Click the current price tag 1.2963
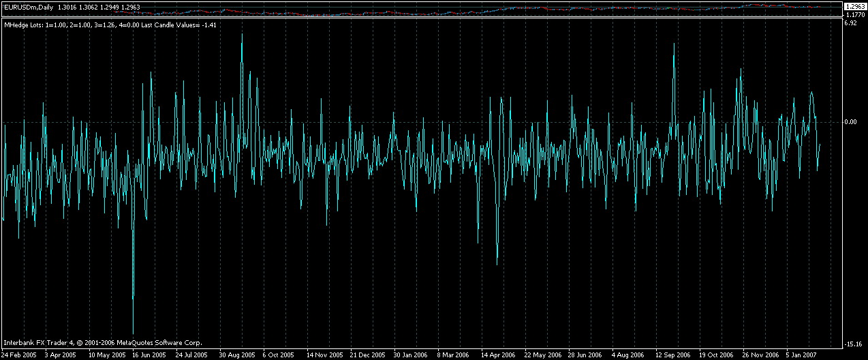 tap(854, 6)
